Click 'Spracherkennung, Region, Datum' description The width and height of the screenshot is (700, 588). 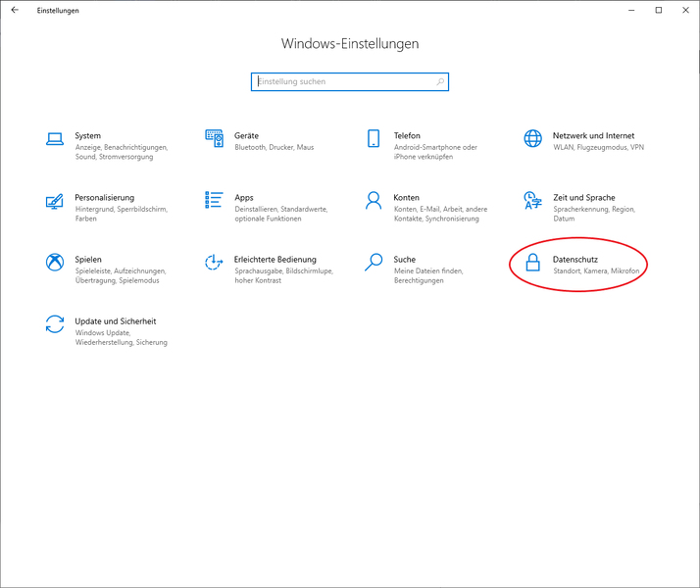tap(594, 214)
